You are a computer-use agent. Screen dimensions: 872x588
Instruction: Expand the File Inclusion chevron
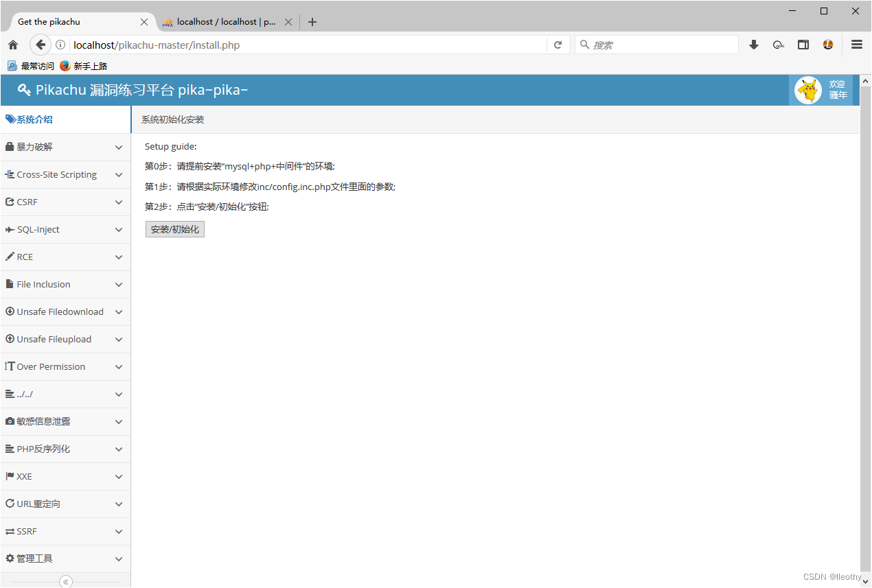point(119,285)
